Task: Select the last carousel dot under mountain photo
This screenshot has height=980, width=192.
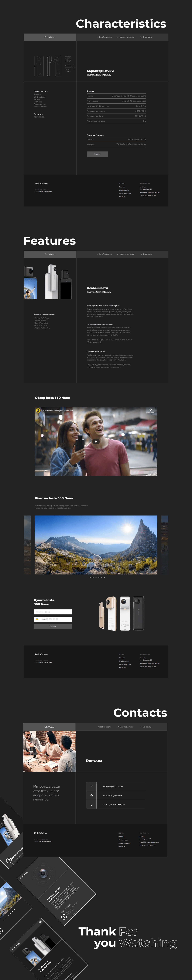Action: coord(105,578)
